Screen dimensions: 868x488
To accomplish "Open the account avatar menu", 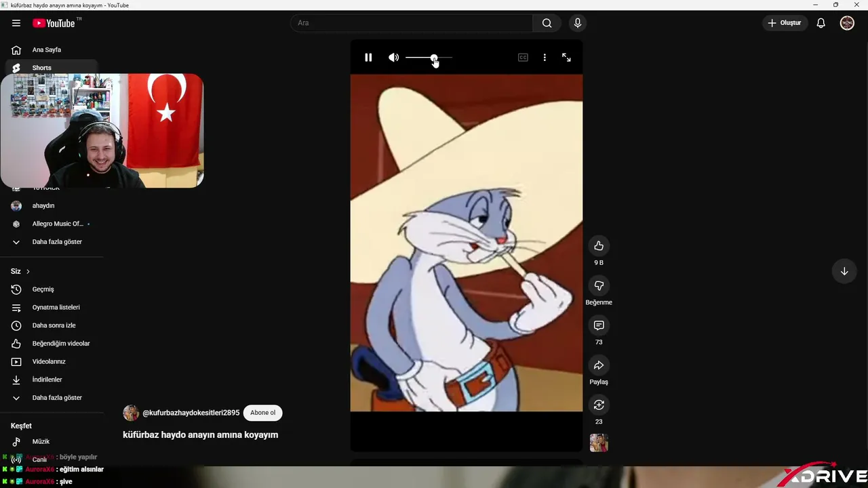I will coord(847,23).
